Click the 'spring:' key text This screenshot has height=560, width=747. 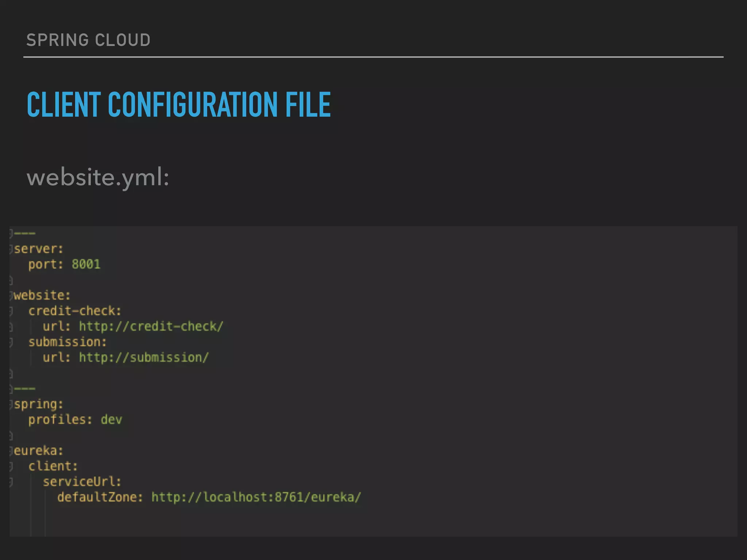[39, 405]
